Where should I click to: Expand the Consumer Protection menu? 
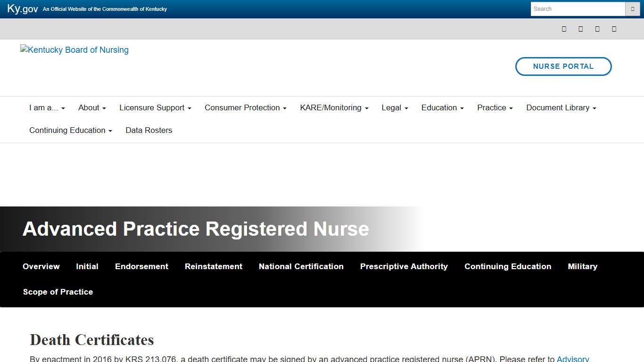point(245,107)
